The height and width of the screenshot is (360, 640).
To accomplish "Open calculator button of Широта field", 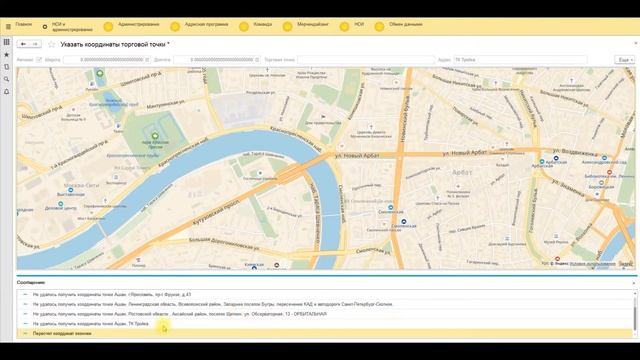I will [x=147, y=60].
